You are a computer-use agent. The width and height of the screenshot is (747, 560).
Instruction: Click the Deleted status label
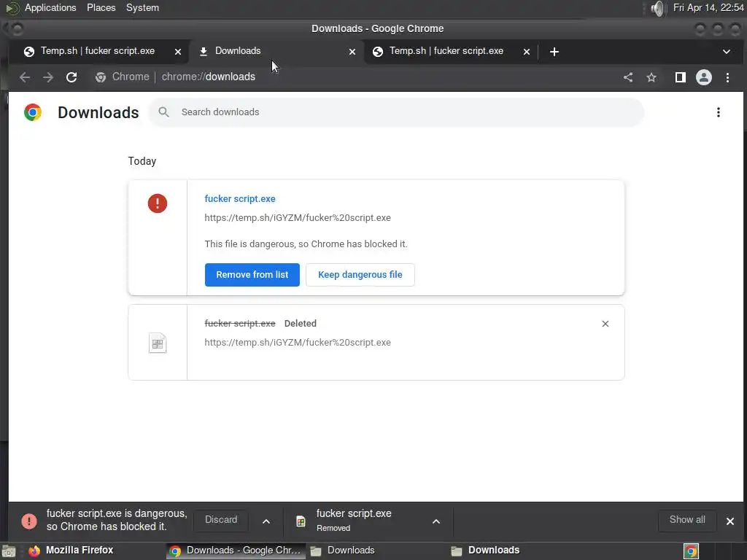300,324
